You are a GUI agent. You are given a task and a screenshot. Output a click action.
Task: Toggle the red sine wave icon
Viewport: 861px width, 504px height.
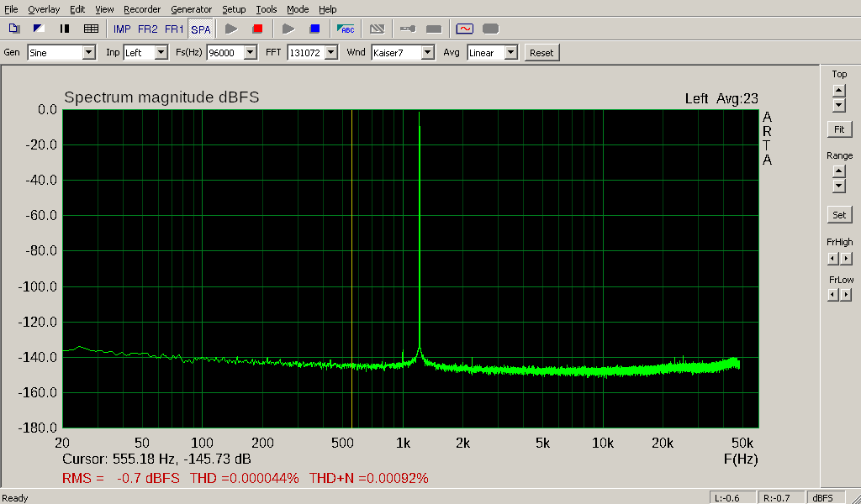[464, 29]
